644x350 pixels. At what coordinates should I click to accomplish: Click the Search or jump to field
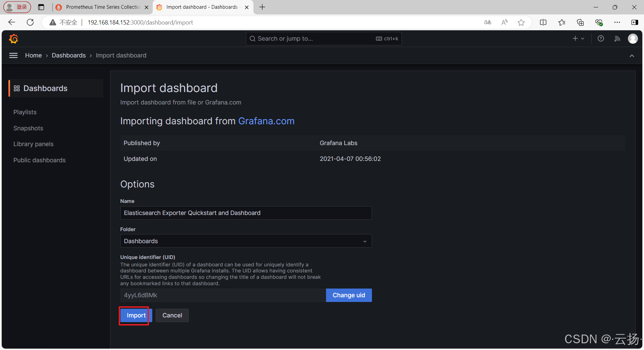324,39
